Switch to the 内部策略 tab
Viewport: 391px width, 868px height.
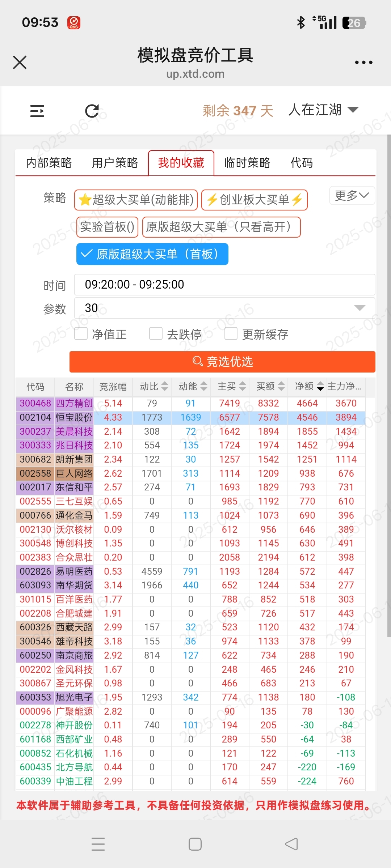tap(49, 163)
